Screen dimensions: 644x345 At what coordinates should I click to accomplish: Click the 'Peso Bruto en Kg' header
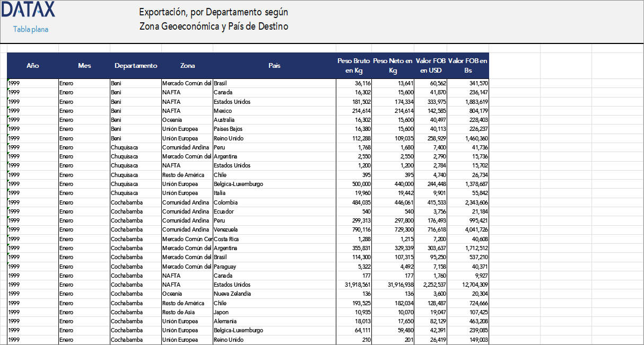coord(353,66)
